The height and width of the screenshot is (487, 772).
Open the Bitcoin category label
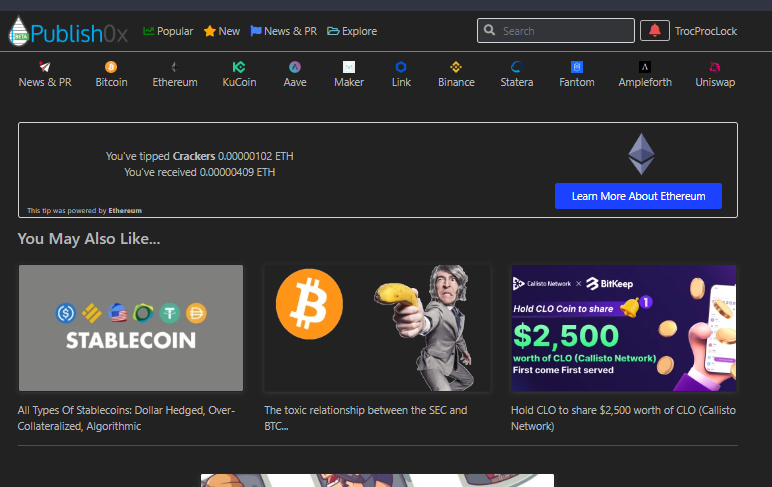tap(111, 82)
